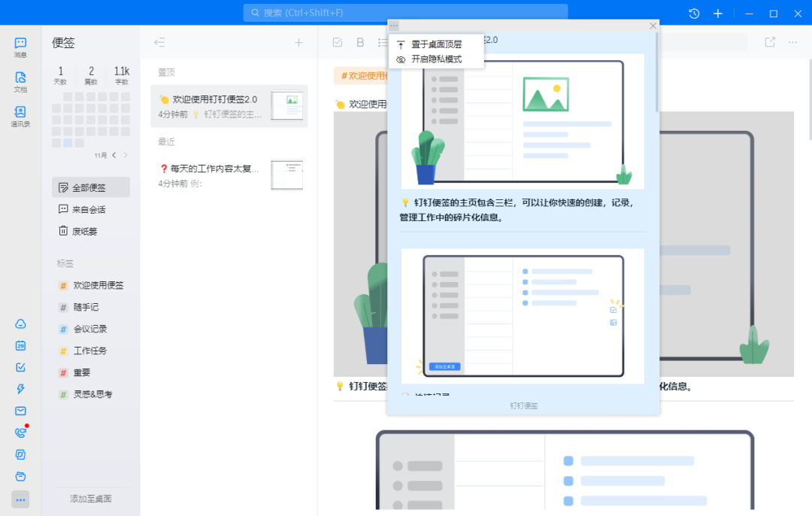Click the 字数 word count stat
This screenshot has height=516, width=812.
(x=122, y=75)
